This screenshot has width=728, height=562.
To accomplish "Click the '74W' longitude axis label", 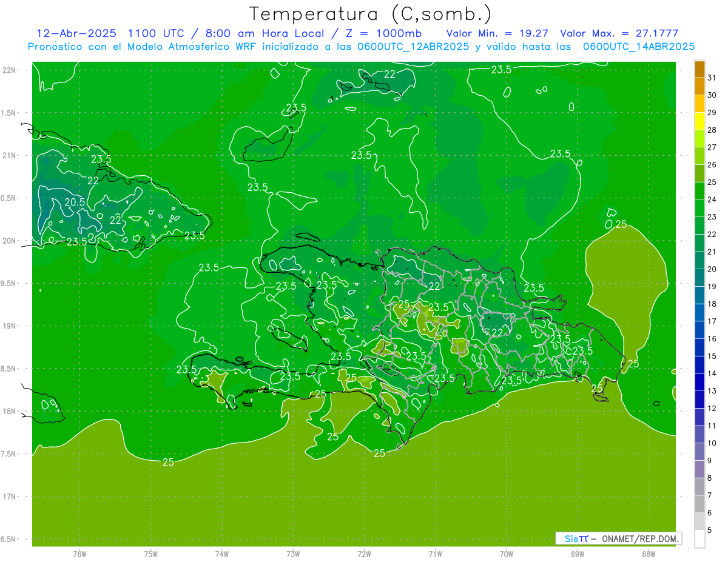I will click(x=221, y=554).
